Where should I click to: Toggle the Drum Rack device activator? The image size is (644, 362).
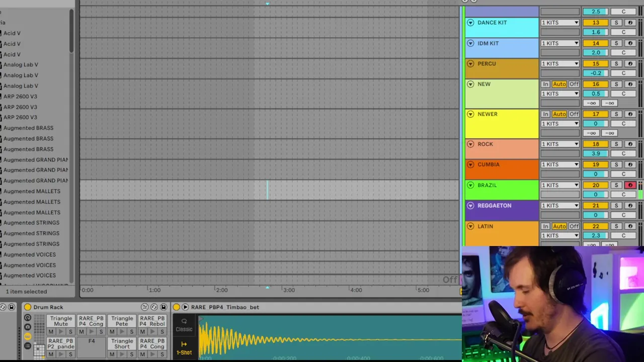[x=28, y=307]
